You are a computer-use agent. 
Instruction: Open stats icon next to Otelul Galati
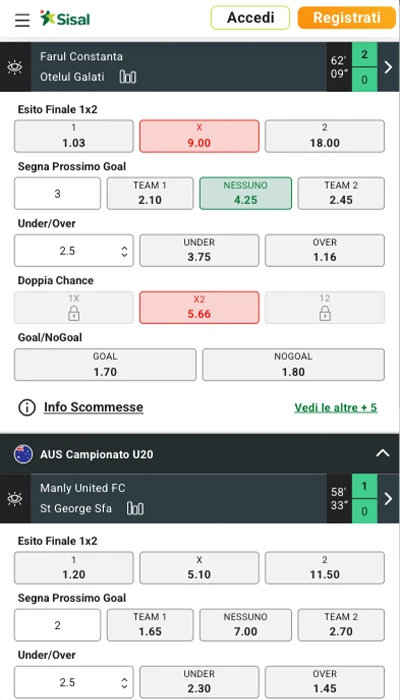click(x=128, y=77)
